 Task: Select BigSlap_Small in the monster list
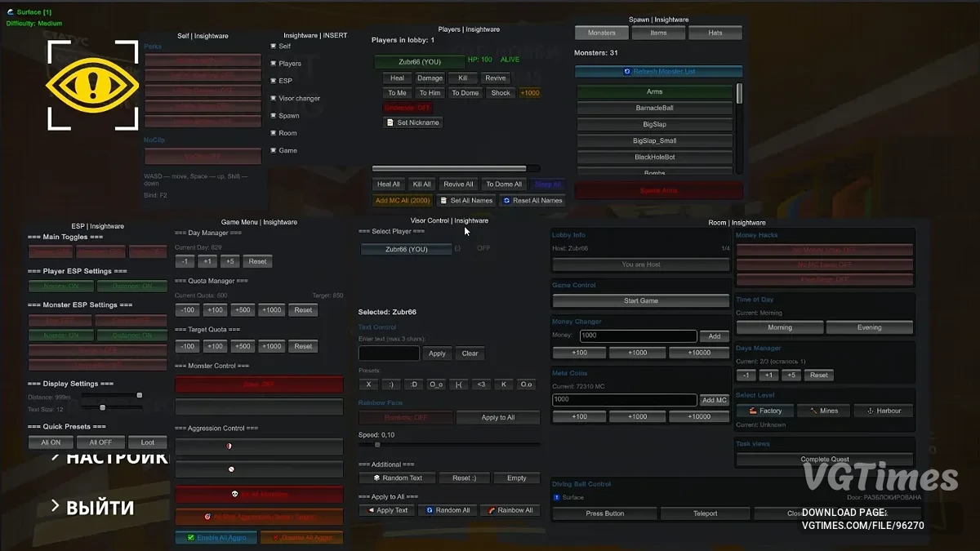tap(655, 140)
